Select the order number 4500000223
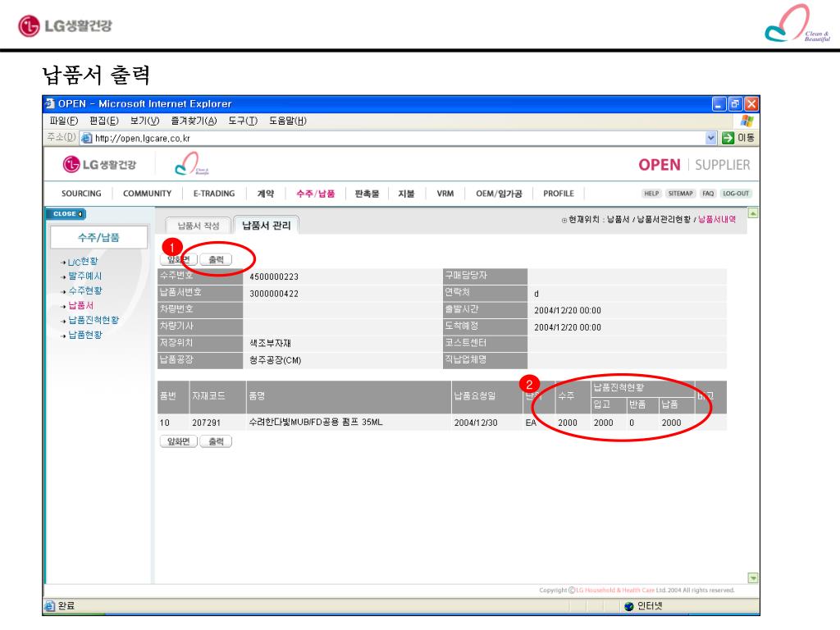Image resolution: width=840 pixels, height=630 pixels. click(x=274, y=276)
